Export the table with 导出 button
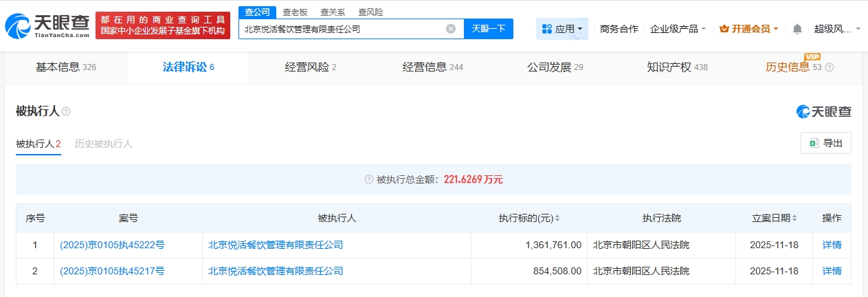This screenshot has width=868, height=297. (x=826, y=143)
